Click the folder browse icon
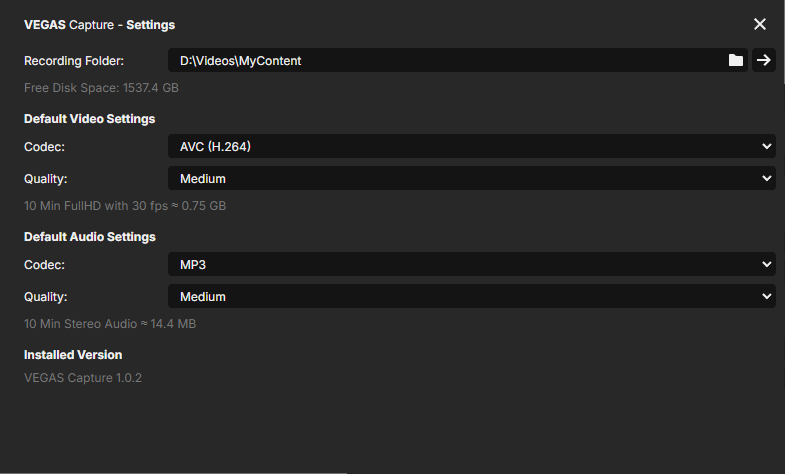The image size is (785, 474). [x=736, y=61]
